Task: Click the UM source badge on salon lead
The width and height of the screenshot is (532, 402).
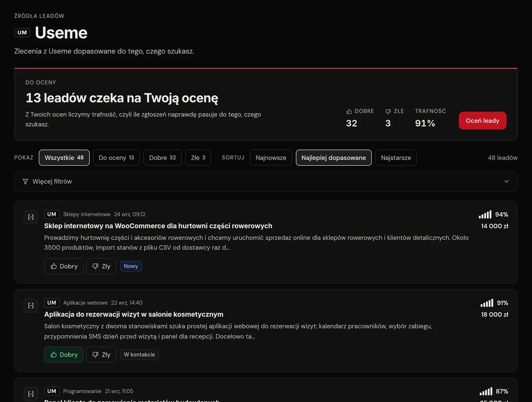Action: point(52,303)
